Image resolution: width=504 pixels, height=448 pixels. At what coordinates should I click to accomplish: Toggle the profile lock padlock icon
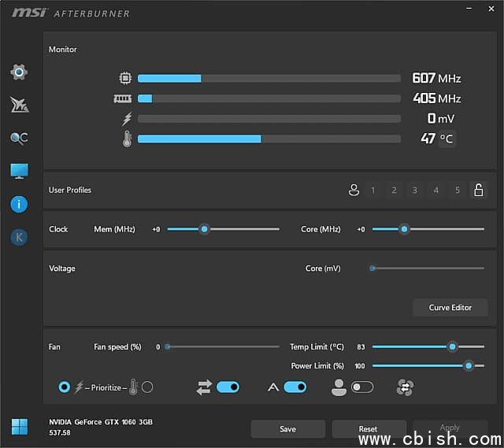(479, 190)
